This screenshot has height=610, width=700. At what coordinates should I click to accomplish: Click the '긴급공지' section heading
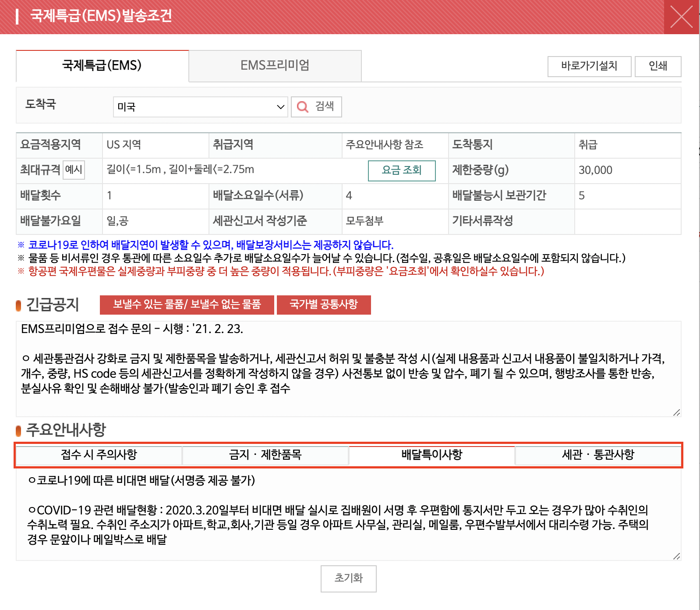tap(53, 305)
